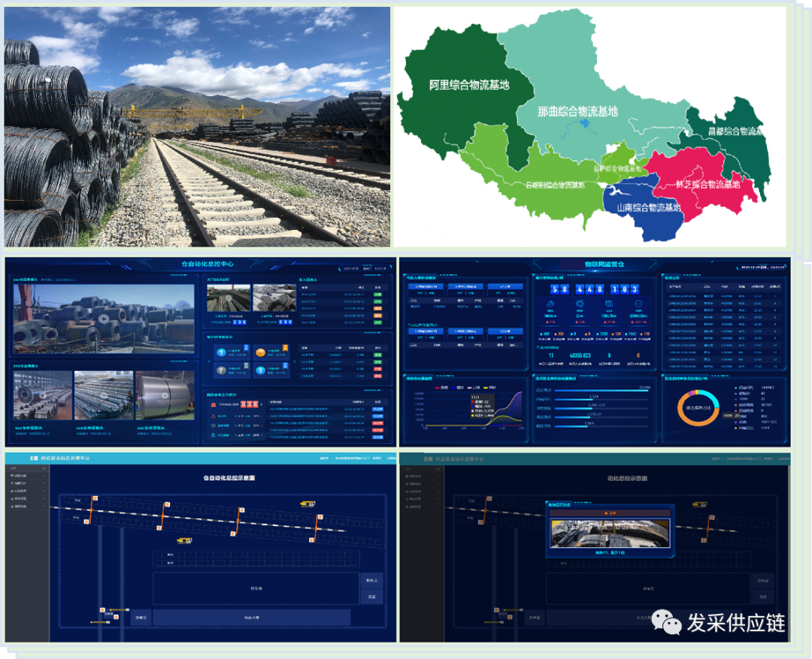This screenshot has height=659, width=812.
Task: Click the upper small block right of parking
Action: (x=372, y=580)
